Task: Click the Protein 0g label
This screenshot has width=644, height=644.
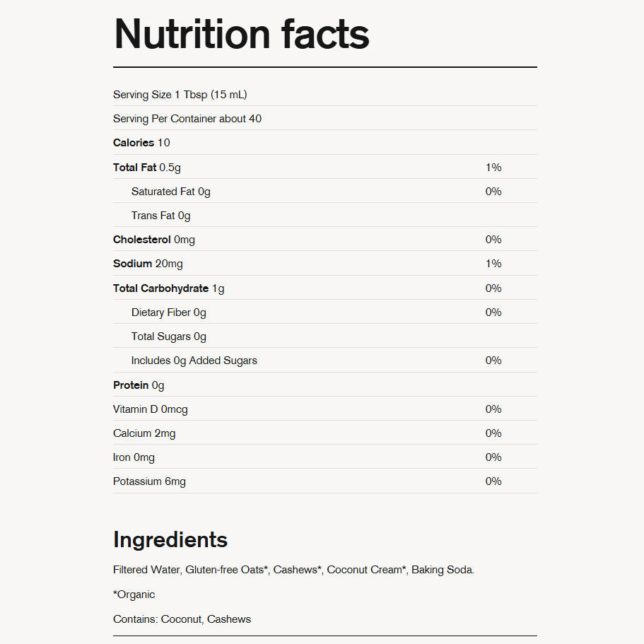Action: (139, 385)
